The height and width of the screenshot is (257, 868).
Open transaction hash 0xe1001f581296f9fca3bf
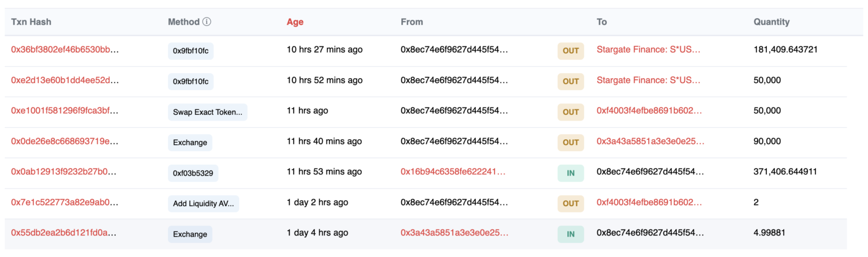coord(65,111)
